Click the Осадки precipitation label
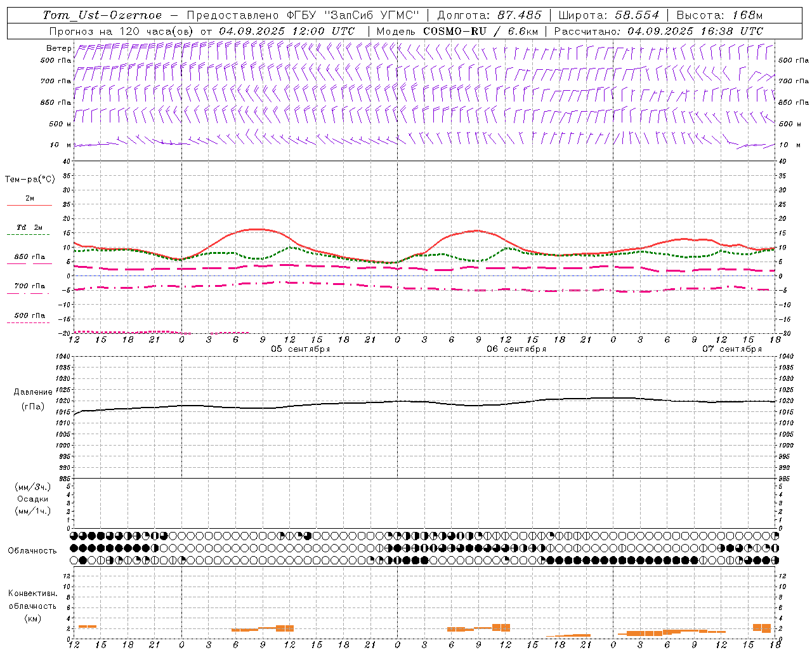812x650 pixels. (33, 499)
